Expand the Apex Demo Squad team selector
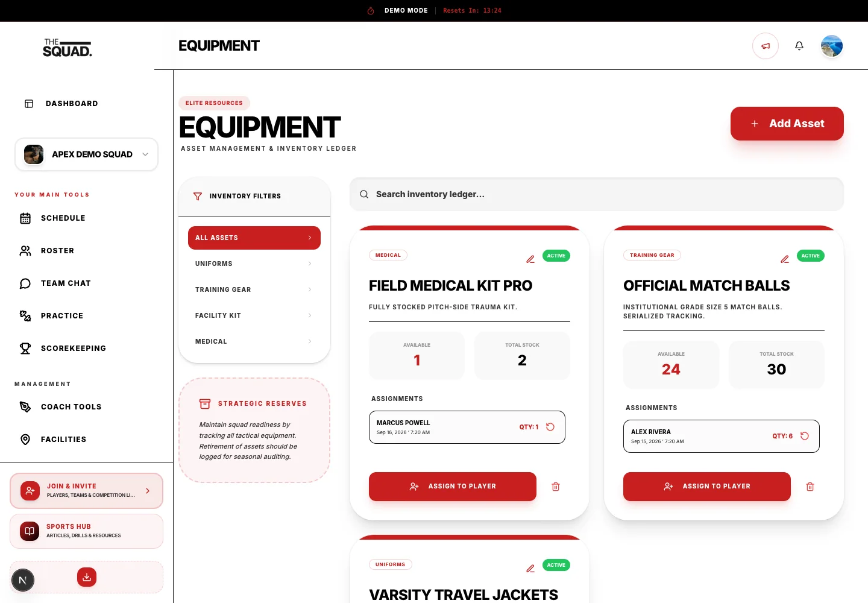 coord(87,154)
